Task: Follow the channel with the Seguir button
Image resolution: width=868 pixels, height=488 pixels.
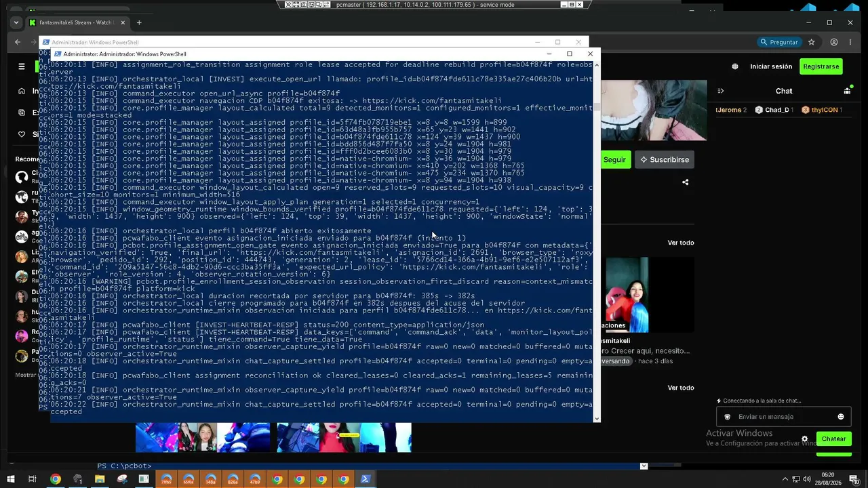Action: point(614,160)
